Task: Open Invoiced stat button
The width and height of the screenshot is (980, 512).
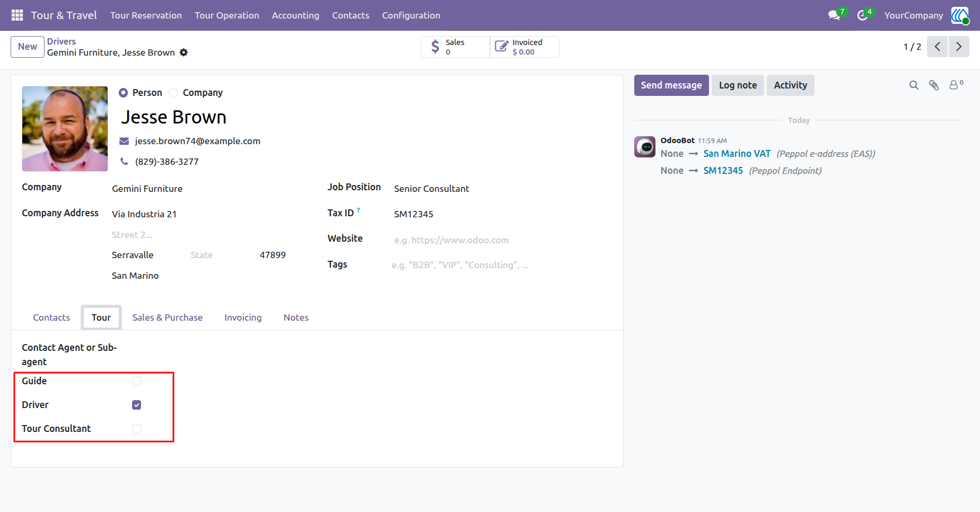Action: (524, 47)
